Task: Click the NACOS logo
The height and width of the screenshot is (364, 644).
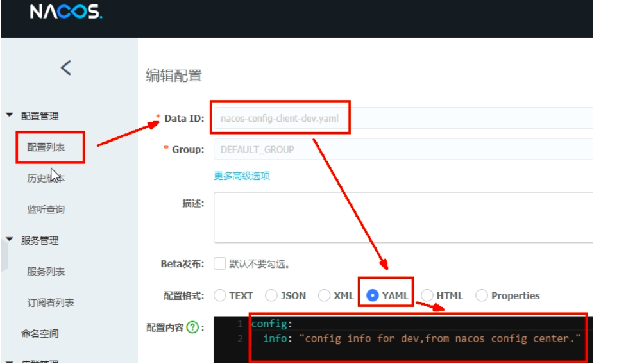Action: [x=66, y=12]
